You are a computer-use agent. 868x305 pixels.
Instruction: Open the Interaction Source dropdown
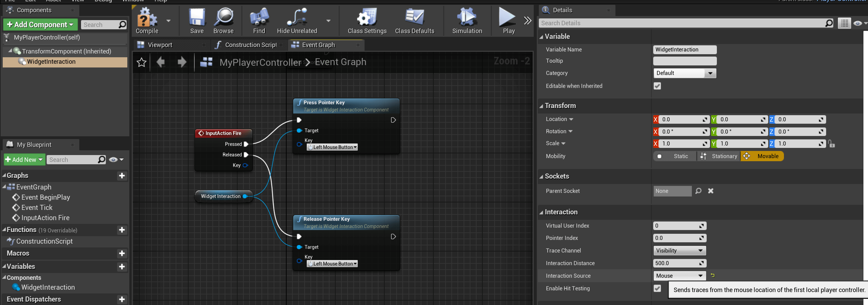[679, 276]
